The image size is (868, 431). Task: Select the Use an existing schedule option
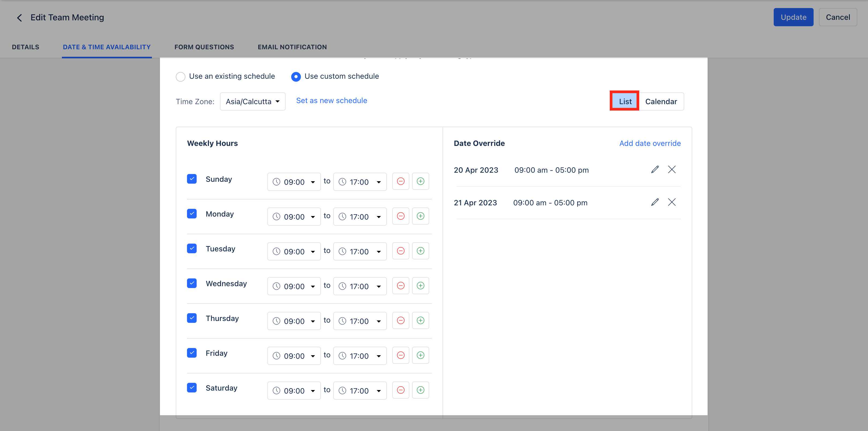point(181,77)
